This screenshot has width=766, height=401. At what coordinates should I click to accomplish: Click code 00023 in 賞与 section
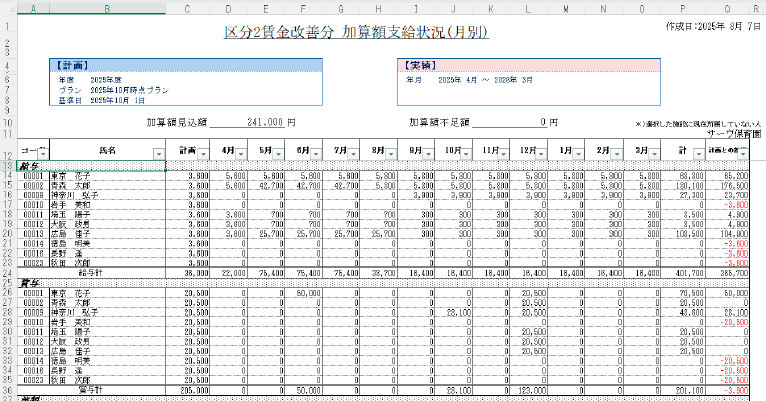coord(33,380)
